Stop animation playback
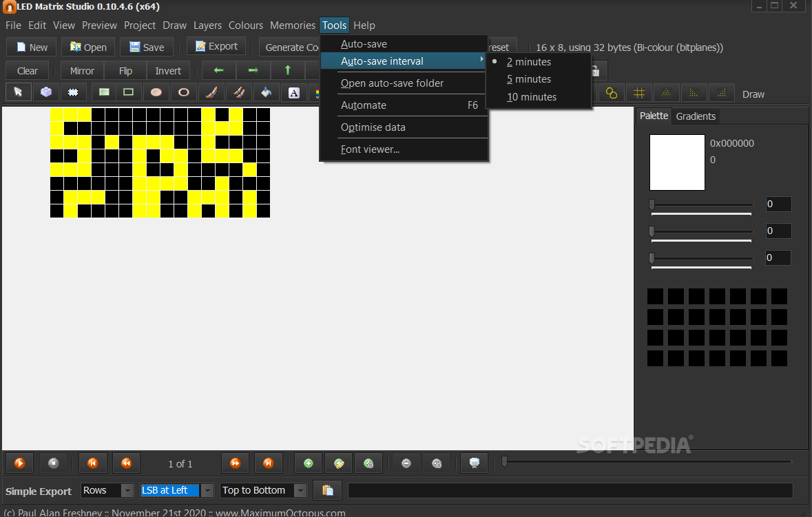Screen dimensions: 812x517 tap(53, 463)
